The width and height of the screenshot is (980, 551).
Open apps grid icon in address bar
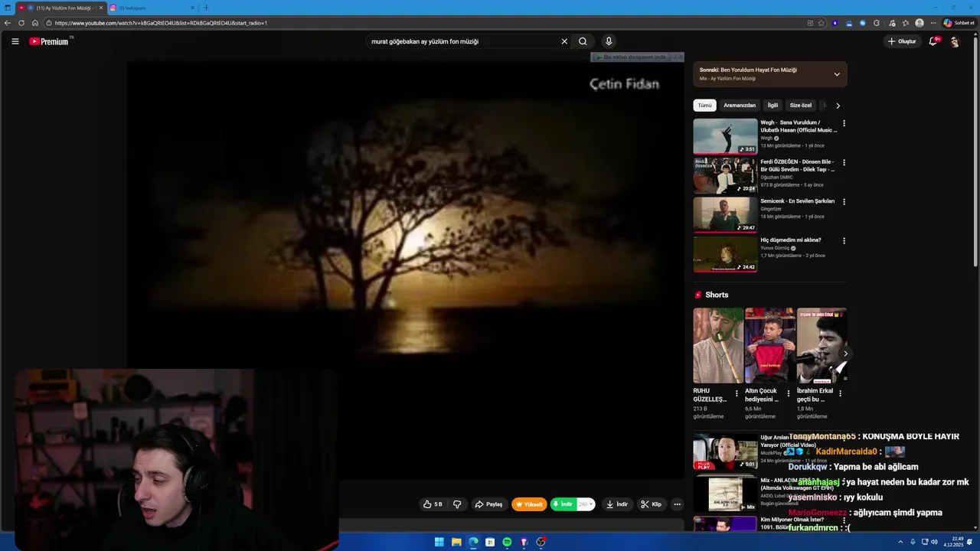point(810,23)
